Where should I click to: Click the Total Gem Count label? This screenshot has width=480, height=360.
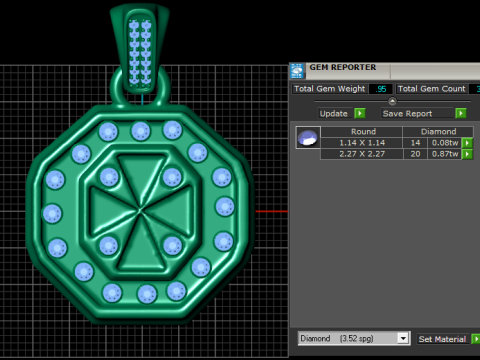432,89
